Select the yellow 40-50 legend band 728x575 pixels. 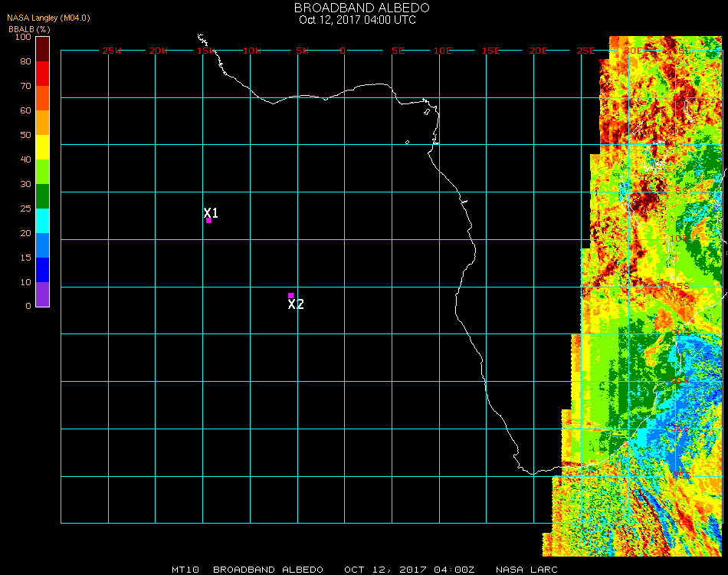coord(42,147)
